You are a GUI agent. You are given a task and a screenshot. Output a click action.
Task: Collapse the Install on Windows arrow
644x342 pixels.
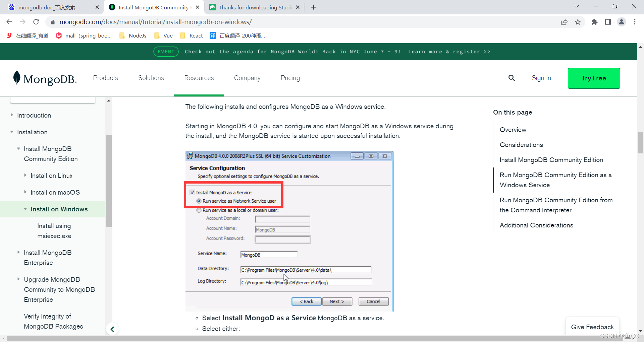[x=25, y=209]
